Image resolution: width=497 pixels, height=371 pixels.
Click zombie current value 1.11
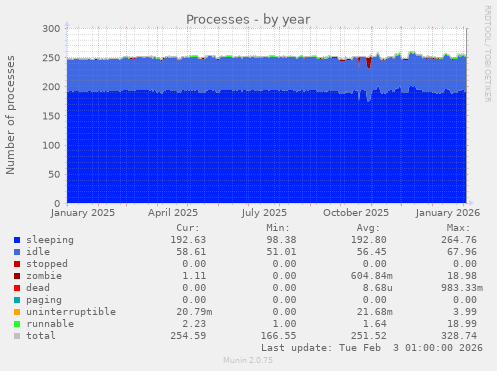pyautogui.click(x=194, y=276)
